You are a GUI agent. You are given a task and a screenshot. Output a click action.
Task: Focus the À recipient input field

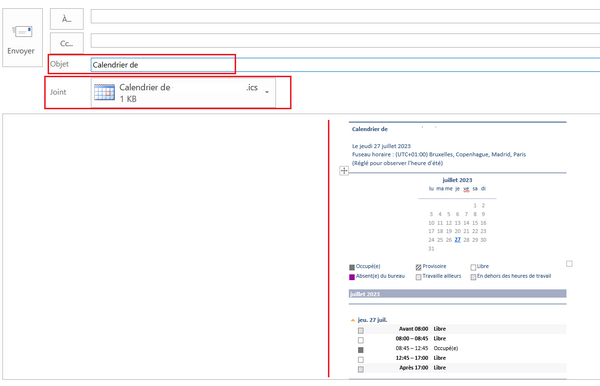(345, 16)
